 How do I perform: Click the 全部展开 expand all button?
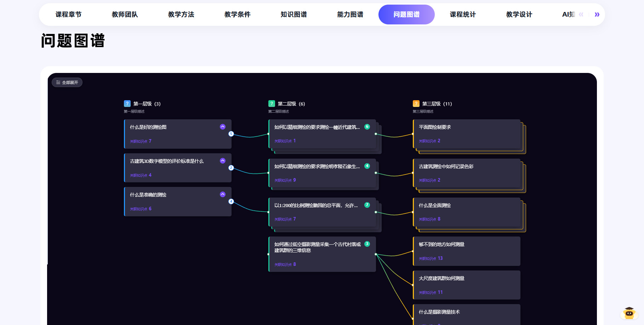(x=67, y=82)
